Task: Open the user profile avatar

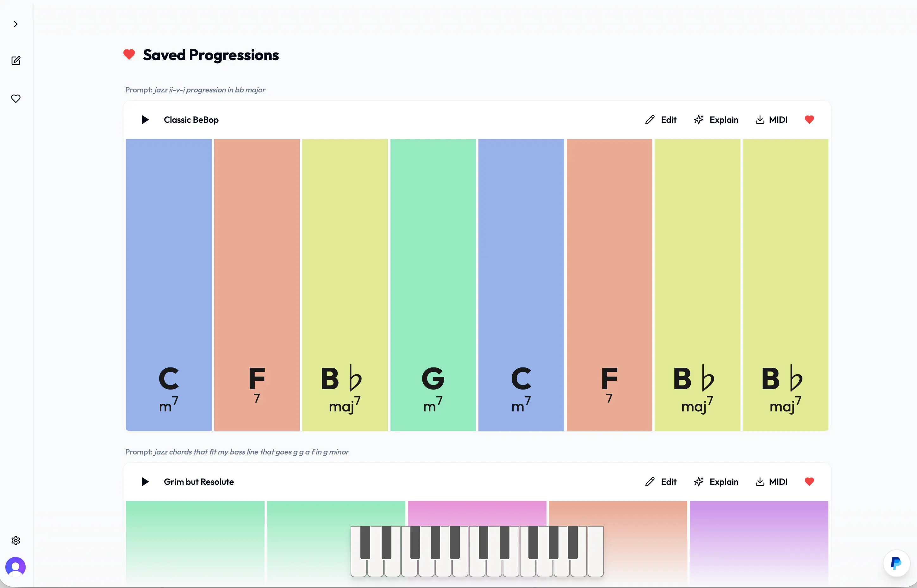Action: [16, 566]
